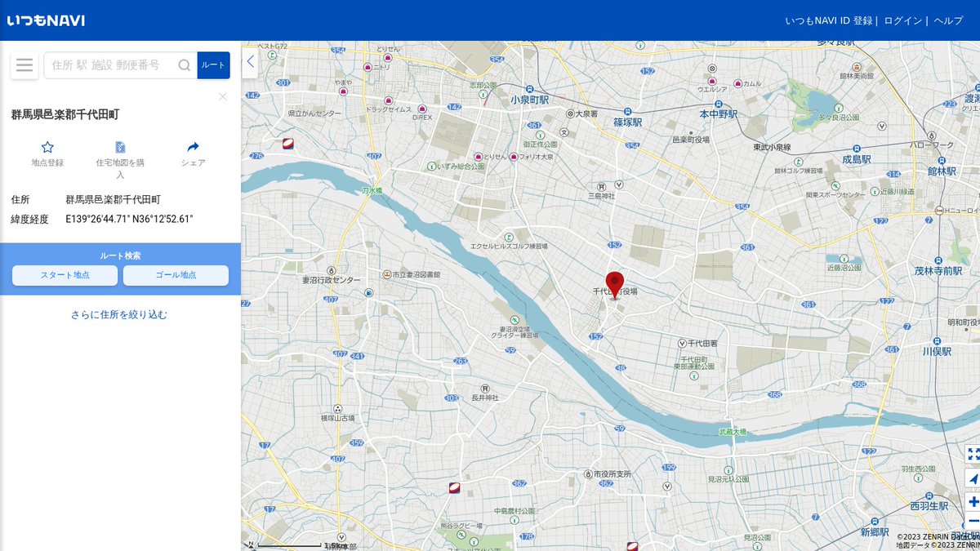Click the いつもNAVI logo
This screenshot has height=551, width=980.
tap(46, 20)
